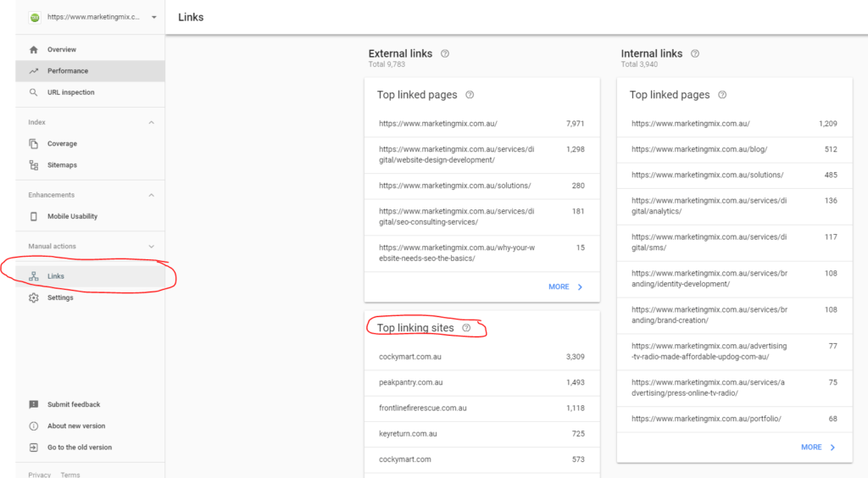The width and height of the screenshot is (868, 478).
Task: Open Coverage report icon in sidebar
Action: click(34, 144)
